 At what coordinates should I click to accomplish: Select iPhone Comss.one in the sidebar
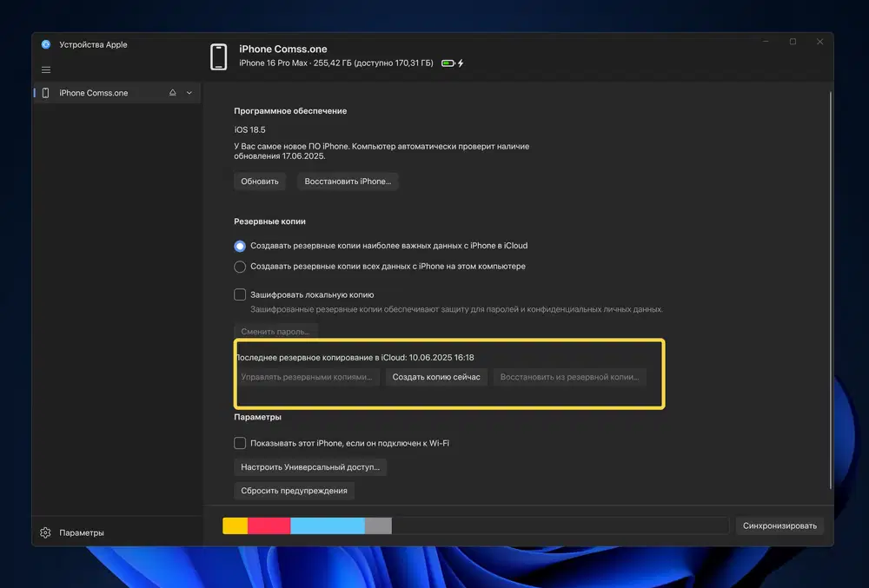117,93
